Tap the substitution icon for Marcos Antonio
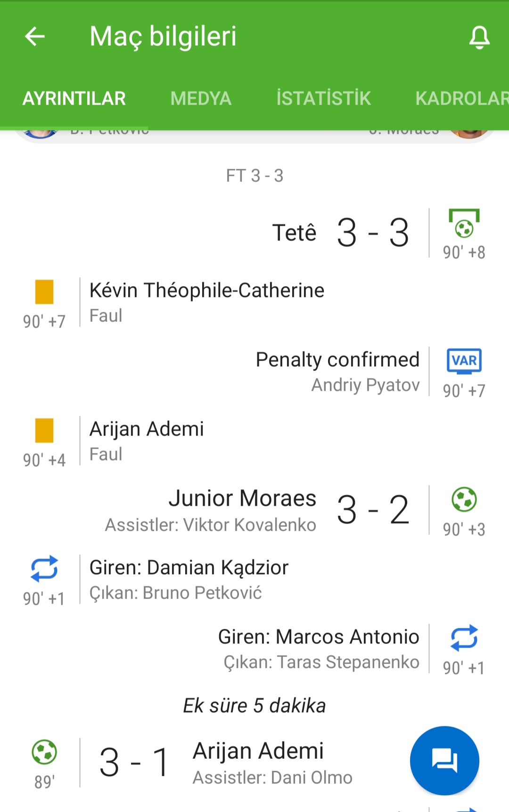This screenshot has height=812, width=509. point(464,638)
